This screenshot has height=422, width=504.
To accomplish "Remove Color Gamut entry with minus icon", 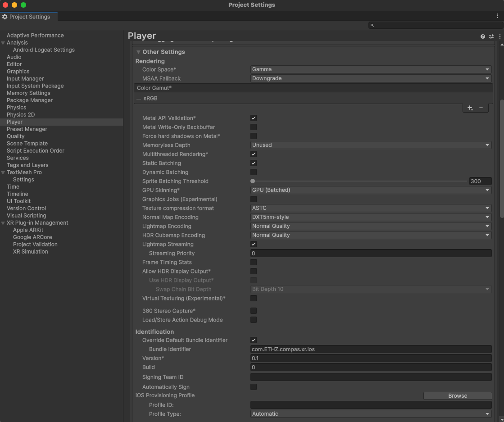I will coord(481,108).
